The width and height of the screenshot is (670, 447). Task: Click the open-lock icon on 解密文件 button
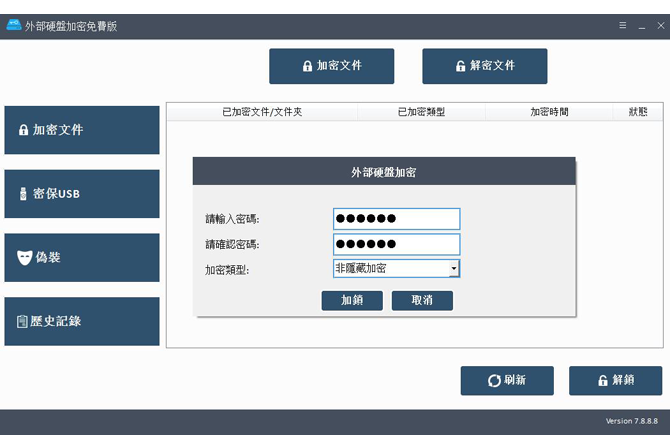(x=460, y=67)
